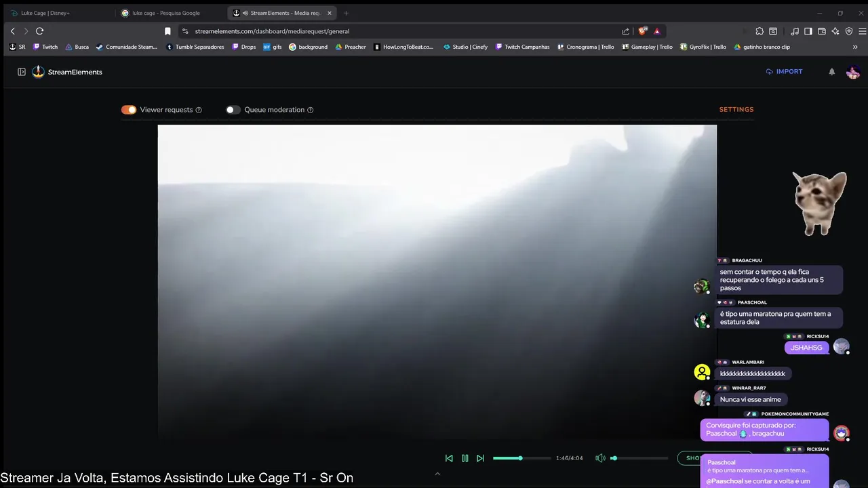Open the background bookmark

coord(308,47)
